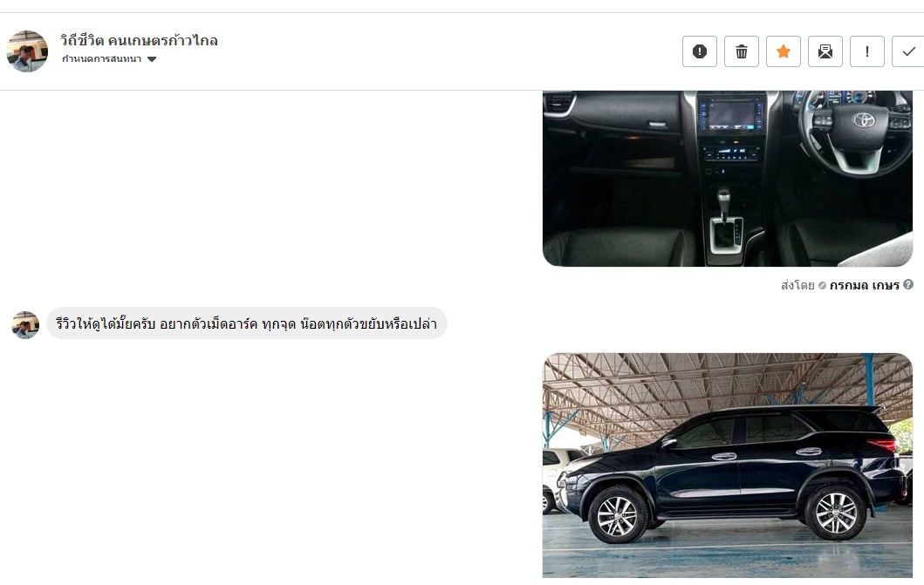This screenshot has width=924, height=585.
Task: Open the กำหนดการสนทนา label menu
Action: pyautogui.click(x=101, y=59)
